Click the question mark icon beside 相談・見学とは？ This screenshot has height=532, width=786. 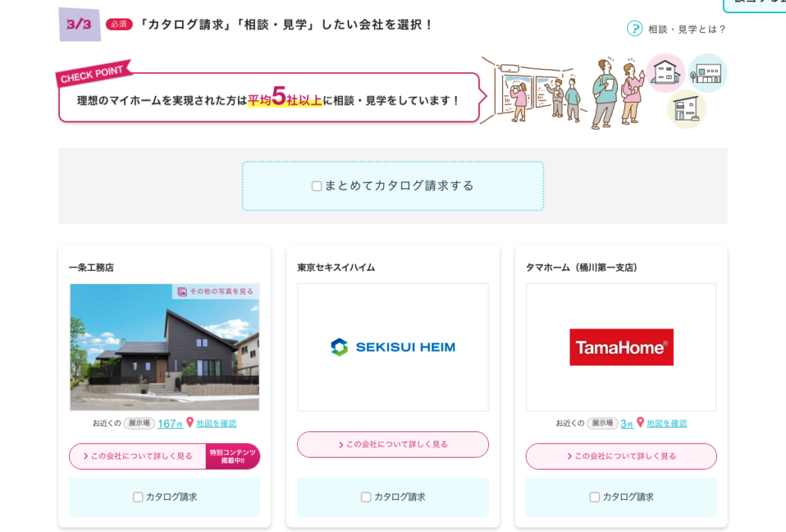[634, 29]
